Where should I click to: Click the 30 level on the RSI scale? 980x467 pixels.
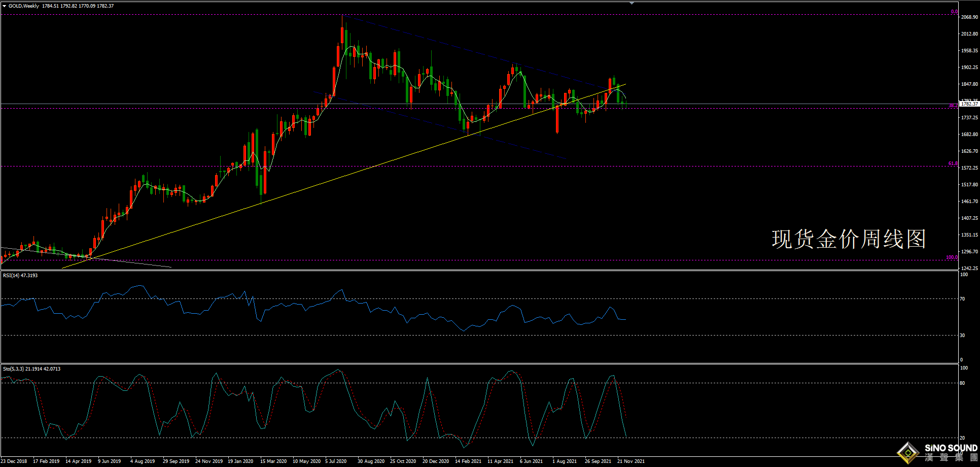(962, 336)
